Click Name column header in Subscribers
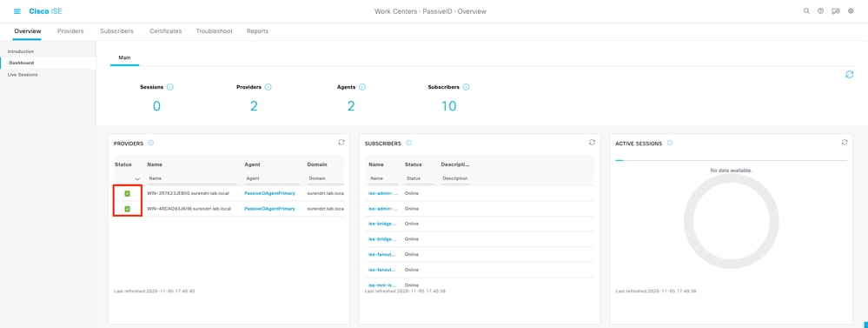This screenshot has height=328, width=868. 376,164
